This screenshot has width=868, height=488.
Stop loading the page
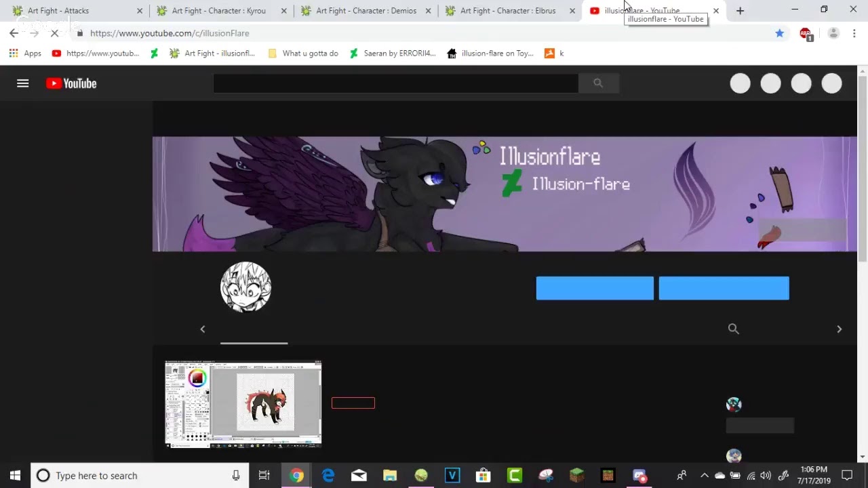click(x=55, y=33)
